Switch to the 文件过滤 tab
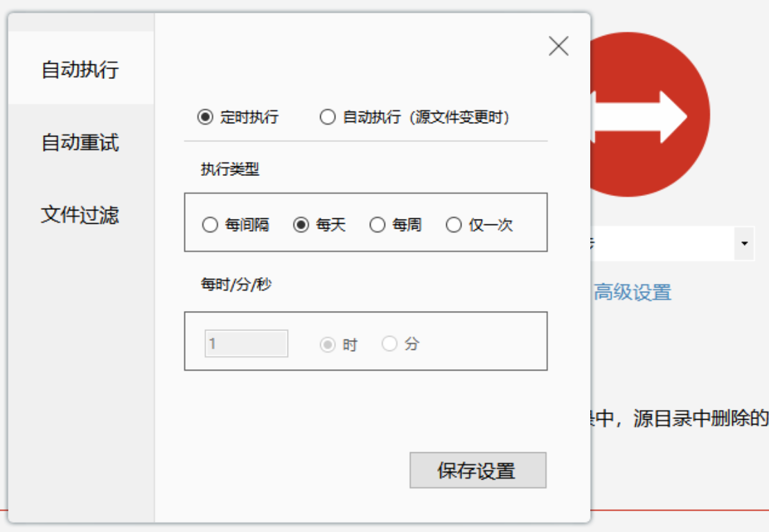The image size is (769, 532). [81, 214]
